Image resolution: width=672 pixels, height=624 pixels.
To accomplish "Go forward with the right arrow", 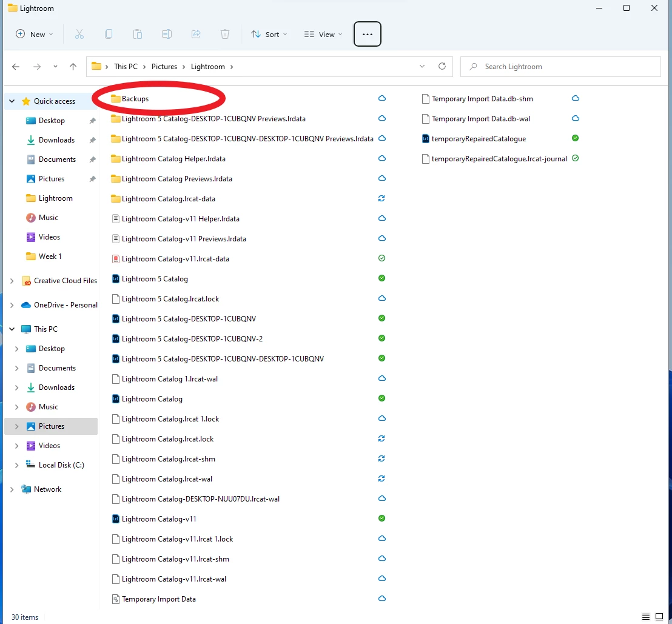I will pos(37,67).
